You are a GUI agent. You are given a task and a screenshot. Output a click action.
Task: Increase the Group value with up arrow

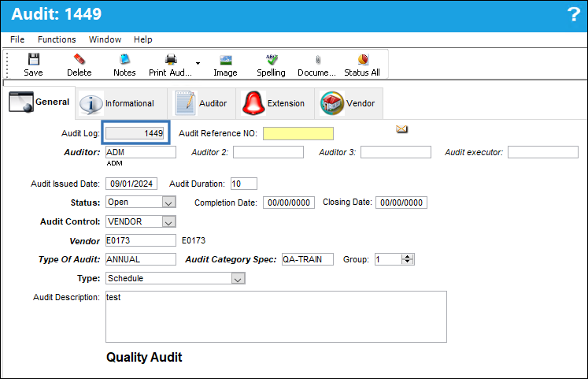tap(407, 257)
